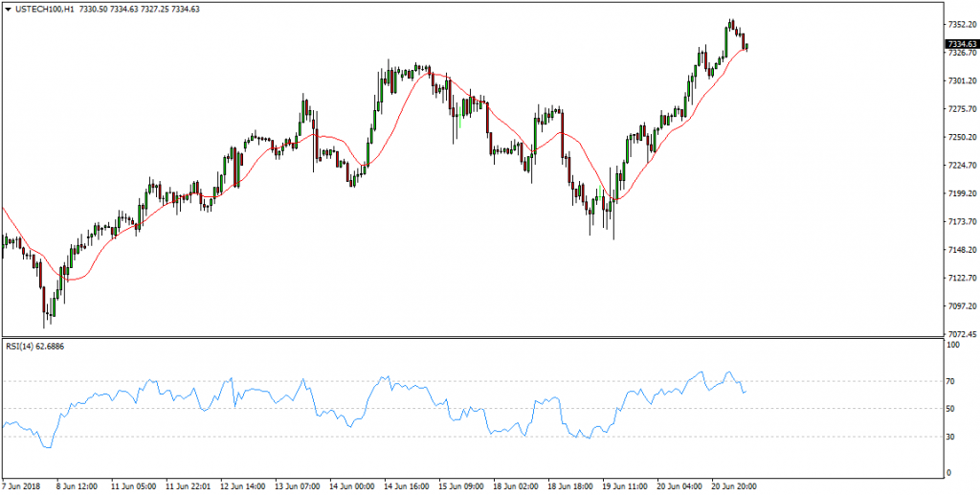Click the RSI scale value 50
Image resolution: width=980 pixels, height=496 pixels.
[949, 409]
